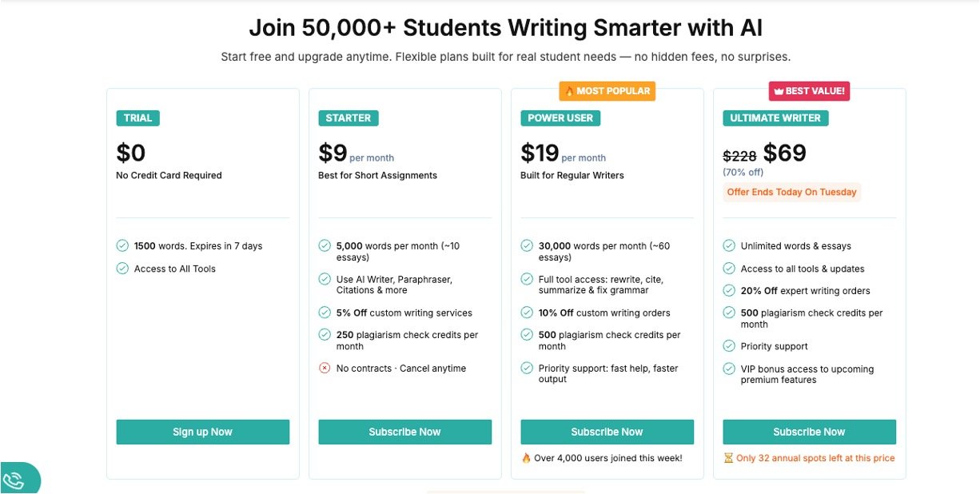This screenshot has height=494, width=980.
Task: Click fire icon beside 4,000 users joined
Action: click(x=526, y=458)
